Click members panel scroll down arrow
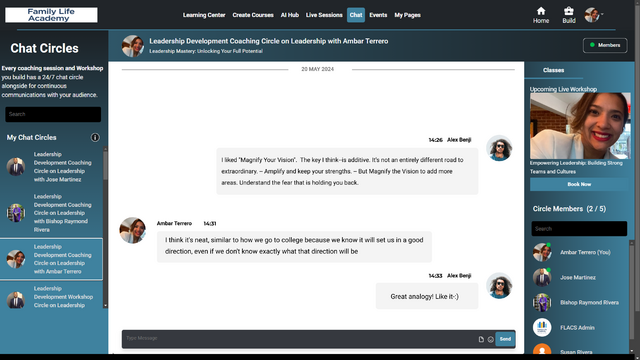This screenshot has height=360, width=640. point(632,351)
